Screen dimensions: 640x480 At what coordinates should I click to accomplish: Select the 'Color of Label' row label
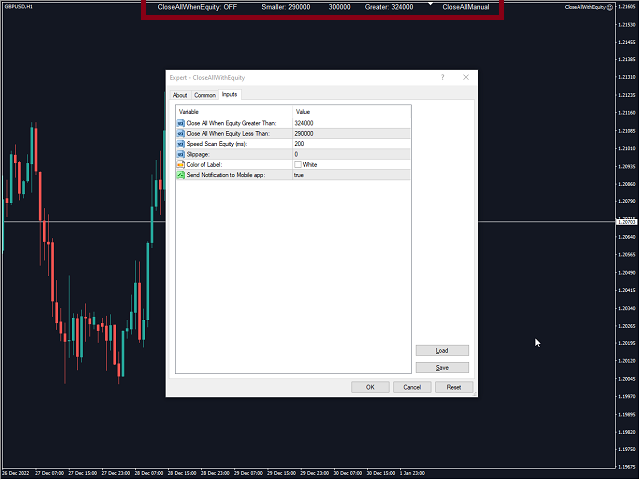204,164
